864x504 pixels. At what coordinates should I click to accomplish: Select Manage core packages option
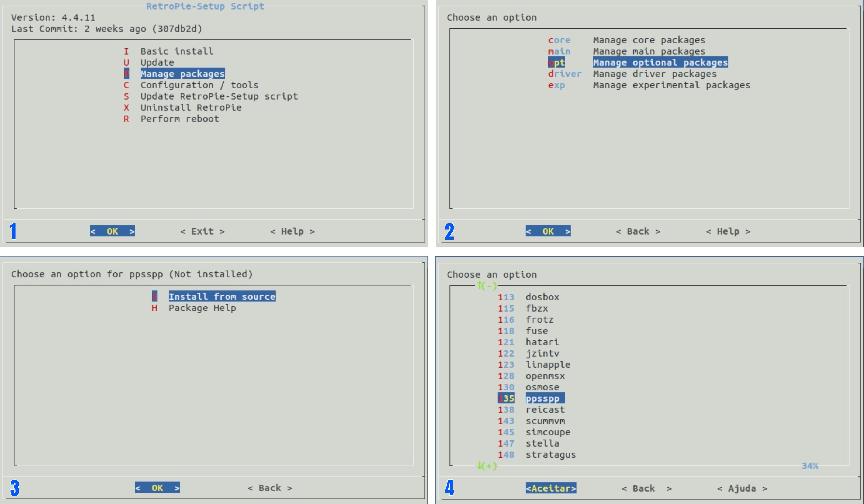click(x=649, y=40)
